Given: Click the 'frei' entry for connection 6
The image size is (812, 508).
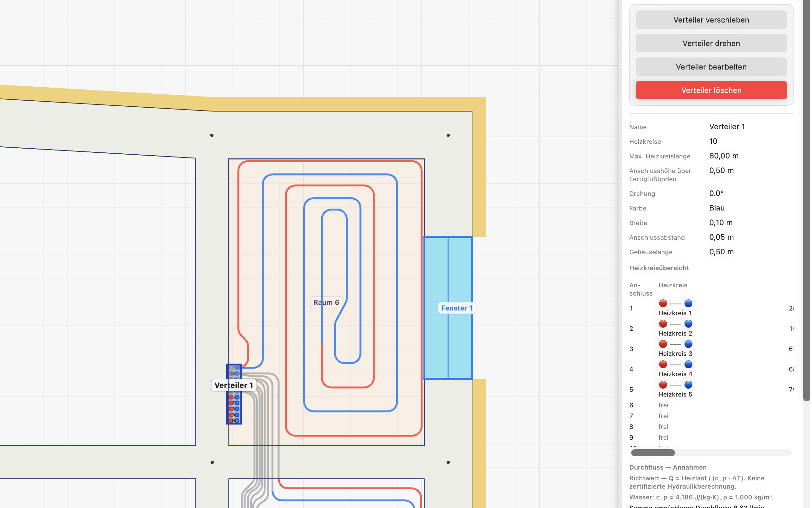Looking at the screenshot, I should (x=663, y=405).
